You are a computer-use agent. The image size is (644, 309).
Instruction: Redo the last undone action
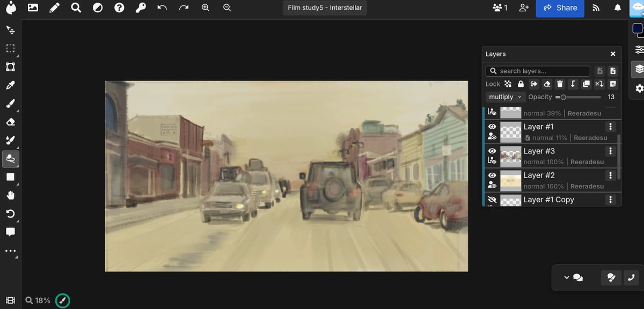click(x=184, y=8)
